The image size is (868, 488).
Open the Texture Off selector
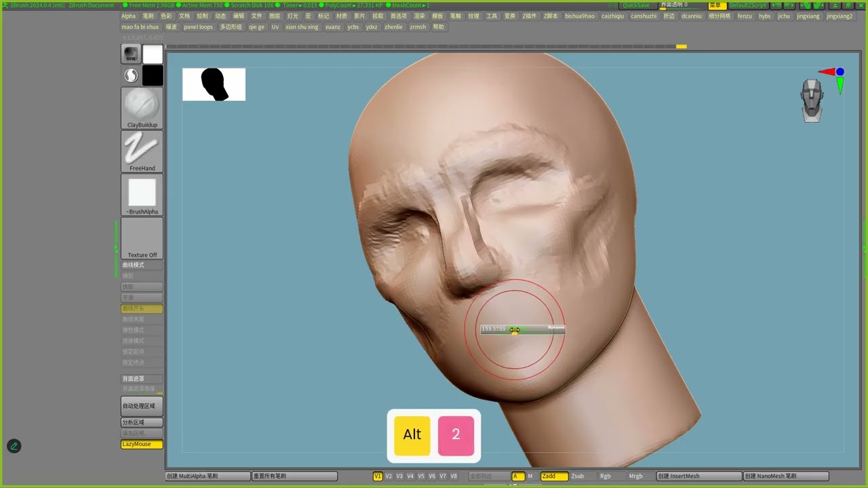click(x=142, y=238)
